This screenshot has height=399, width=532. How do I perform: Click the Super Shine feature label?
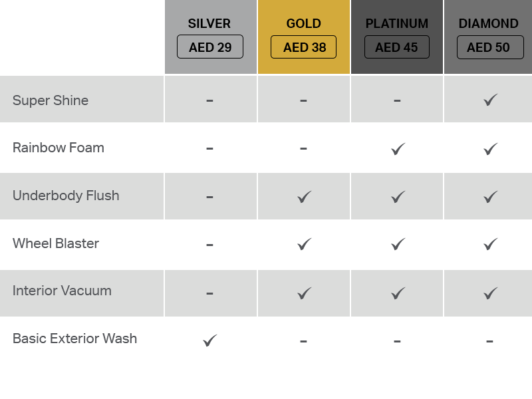[51, 100]
